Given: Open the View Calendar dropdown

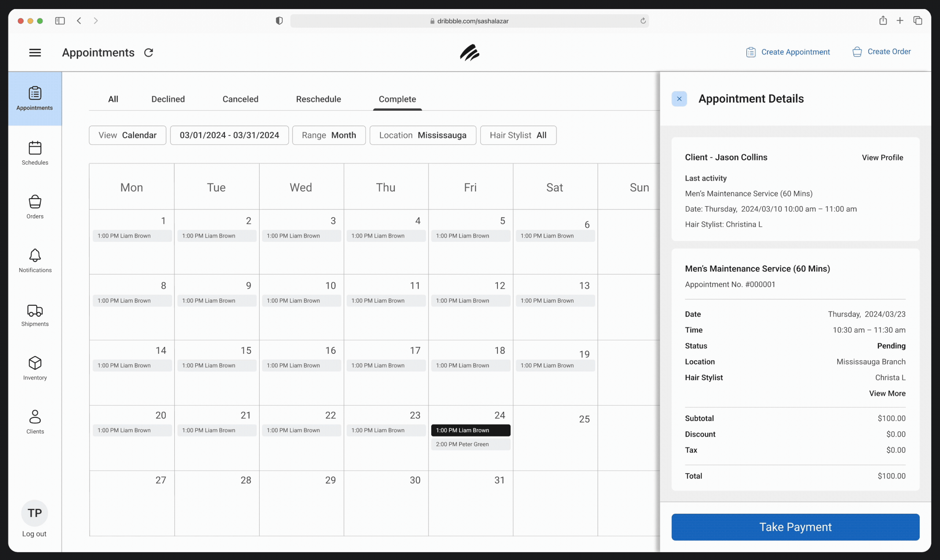Looking at the screenshot, I should point(127,135).
